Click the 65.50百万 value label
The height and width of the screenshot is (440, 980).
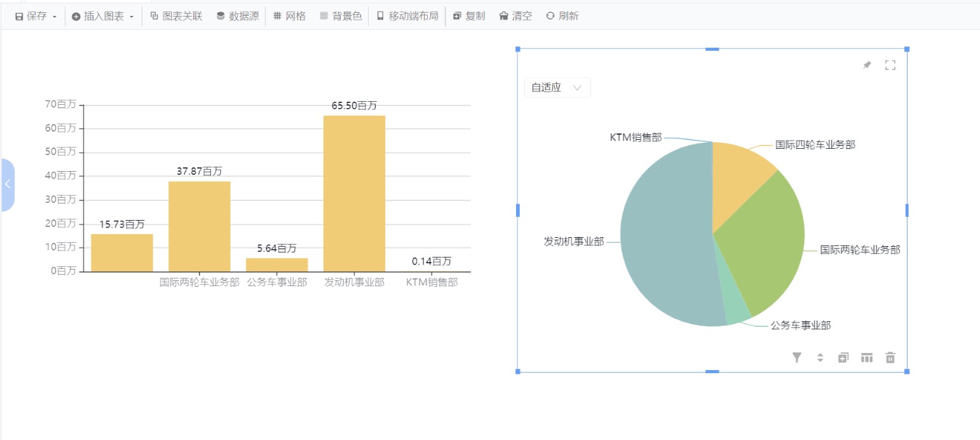tap(354, 106)
